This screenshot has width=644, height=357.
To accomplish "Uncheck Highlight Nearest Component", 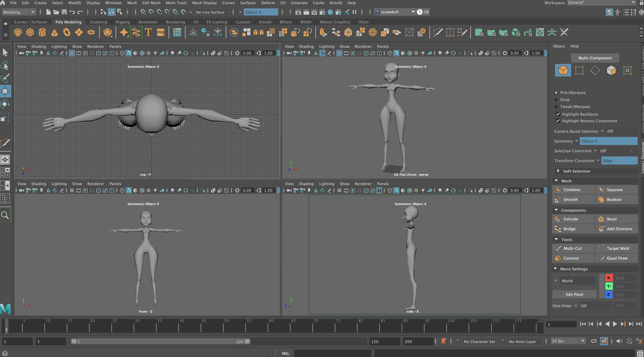I will (x=558, y=121).
